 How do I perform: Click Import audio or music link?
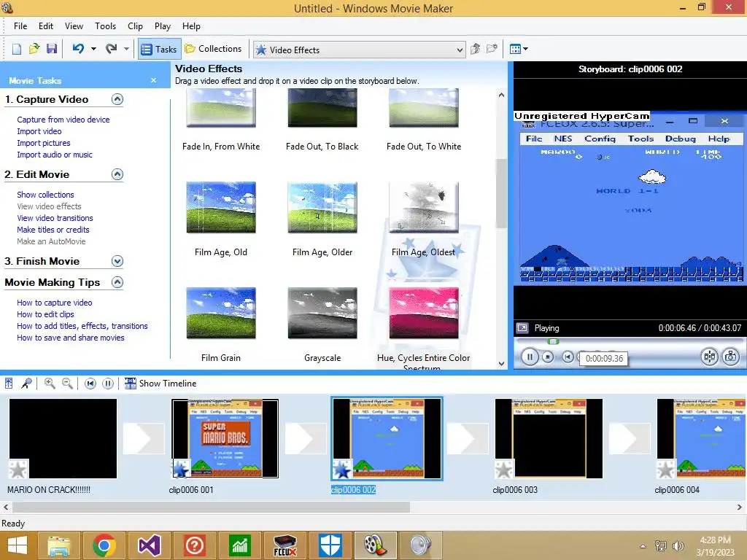coord(55,155)
